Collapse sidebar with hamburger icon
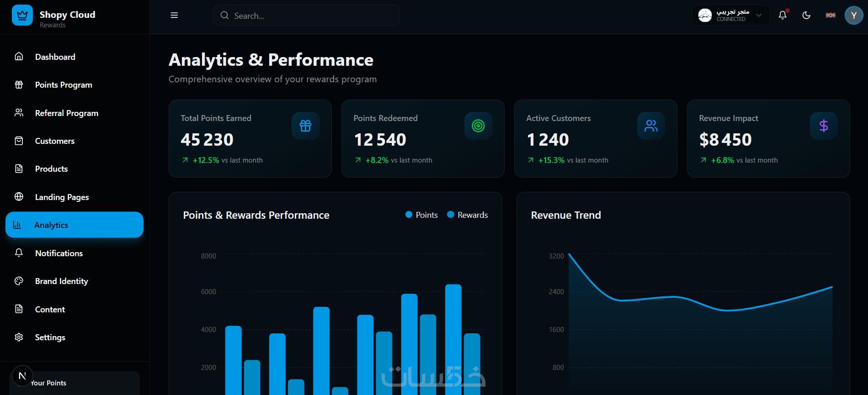This screenshot has width=868, height=395. [174, 15]
